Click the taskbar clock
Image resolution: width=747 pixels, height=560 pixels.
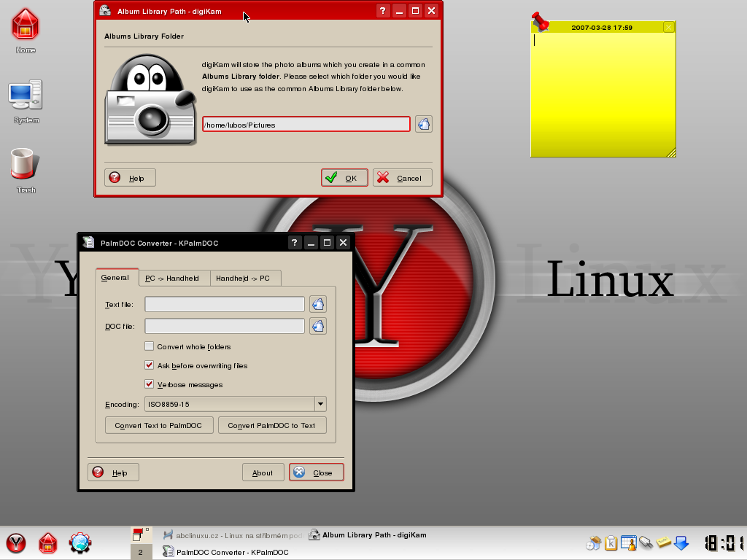[724, 542]
